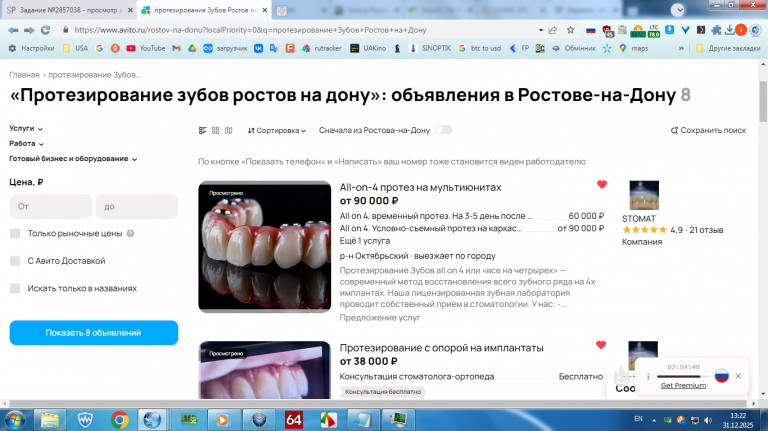Show hidden system tray icons arrow
768x431 pixels.
coord(654,420)
